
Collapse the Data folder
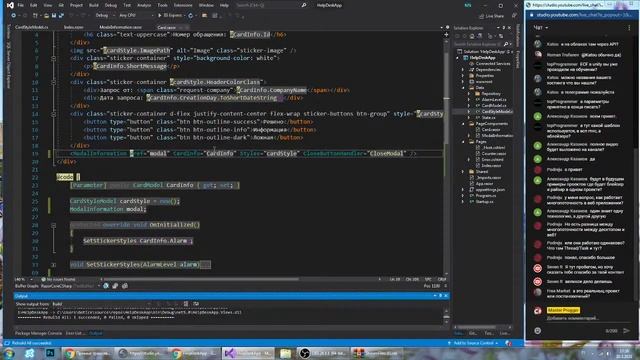(x=463, y=88)
